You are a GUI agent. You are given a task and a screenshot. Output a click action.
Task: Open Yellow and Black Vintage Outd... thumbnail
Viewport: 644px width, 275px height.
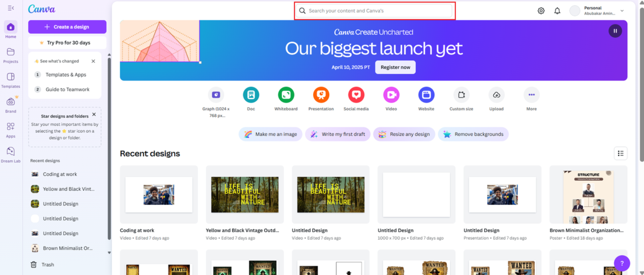pos(245,194)
